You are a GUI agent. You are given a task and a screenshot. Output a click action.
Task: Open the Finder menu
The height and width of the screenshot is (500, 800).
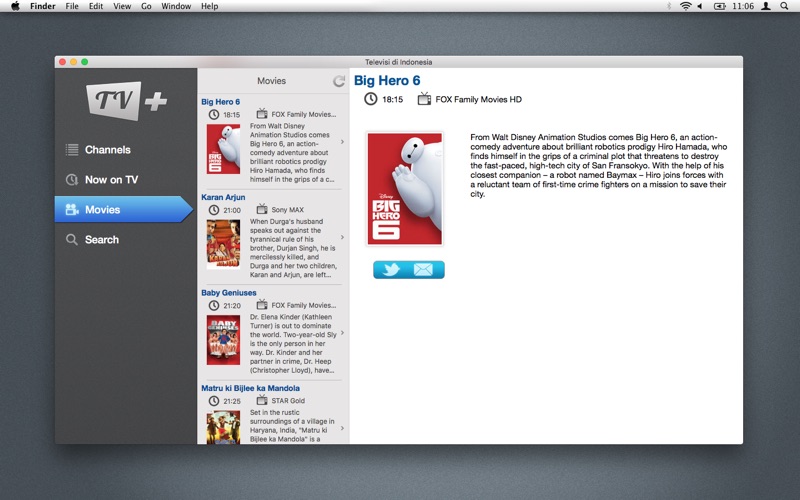[x=42, y=6]
